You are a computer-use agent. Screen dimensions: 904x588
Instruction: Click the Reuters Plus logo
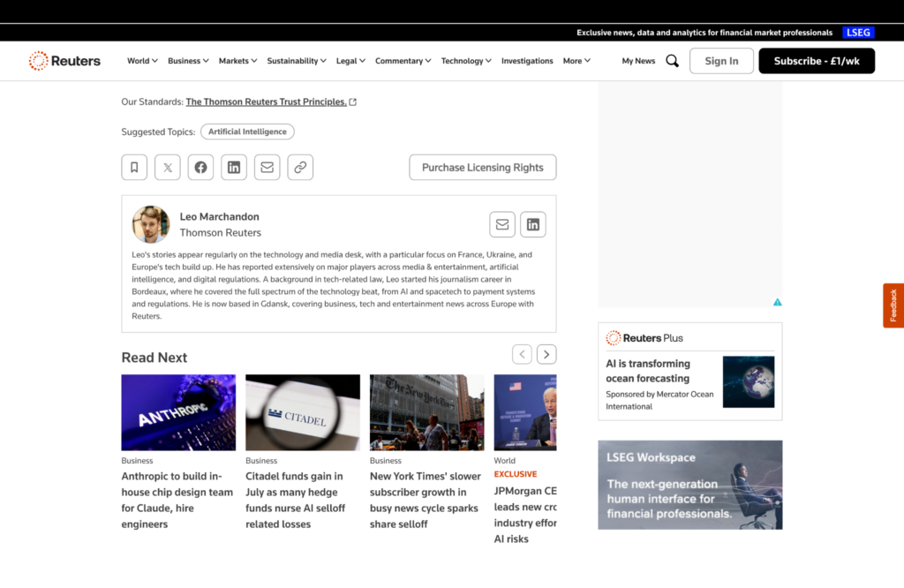(x=644, y=338)
